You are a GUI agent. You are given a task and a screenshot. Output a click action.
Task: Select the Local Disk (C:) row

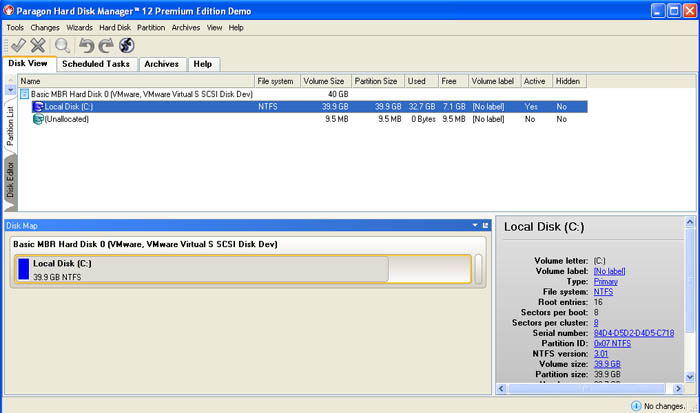coord(309,107)
